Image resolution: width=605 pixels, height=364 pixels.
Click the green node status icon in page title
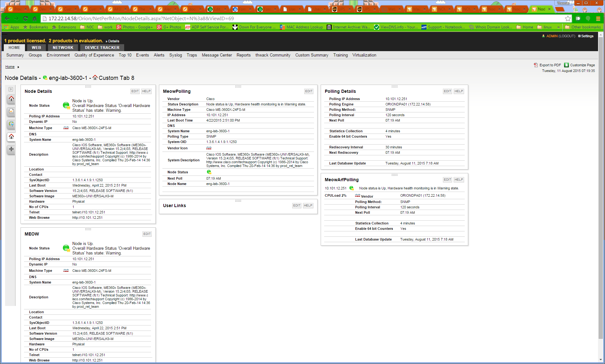click(x=45, y=78)
